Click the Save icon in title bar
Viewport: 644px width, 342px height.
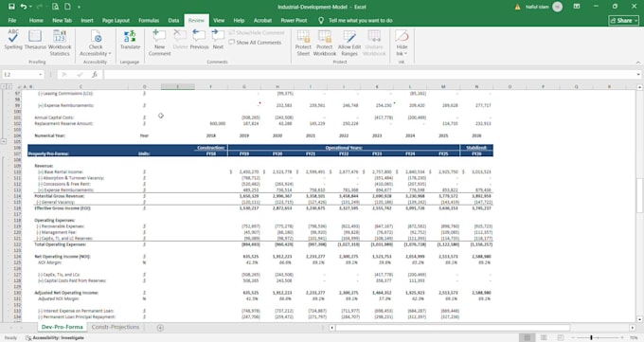[11, 7]
